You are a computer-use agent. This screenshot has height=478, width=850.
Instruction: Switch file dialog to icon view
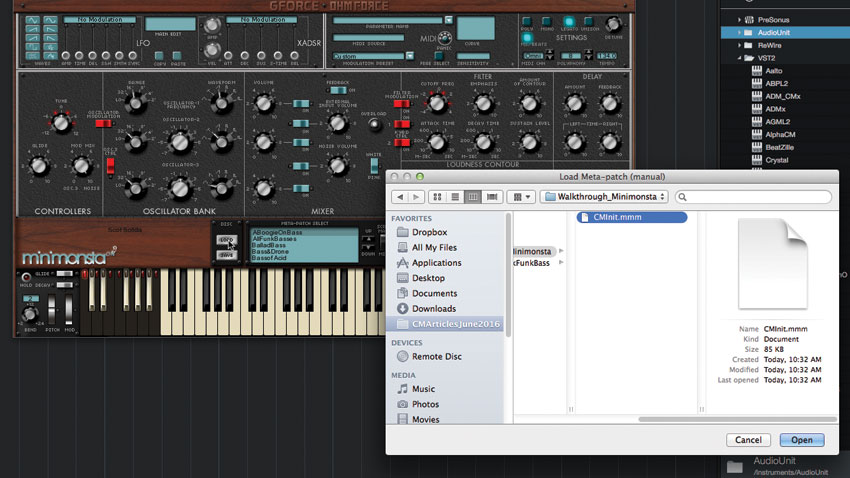[437, 197]
